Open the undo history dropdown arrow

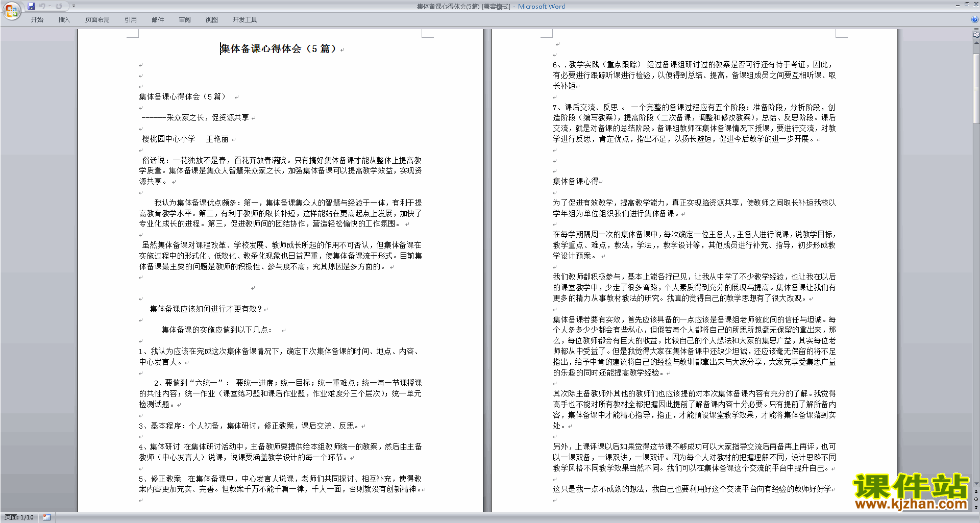tap(50, 6)
